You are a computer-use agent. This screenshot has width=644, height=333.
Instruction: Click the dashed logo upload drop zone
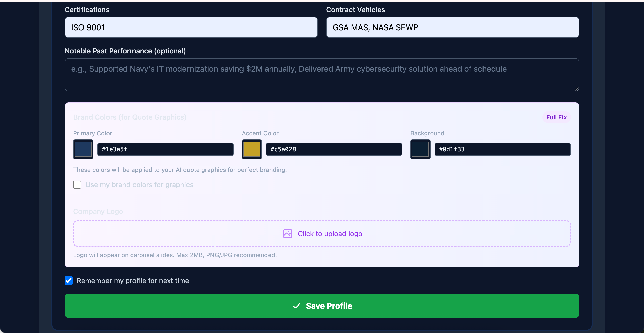point(177,234)
